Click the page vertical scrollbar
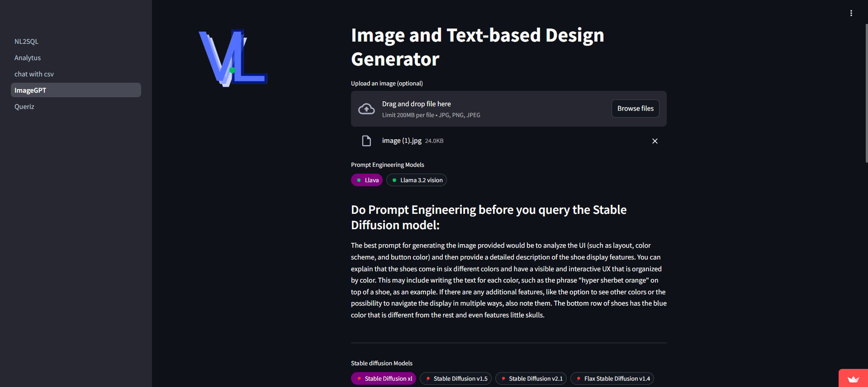The image size is (868, 387). [866, 93]
